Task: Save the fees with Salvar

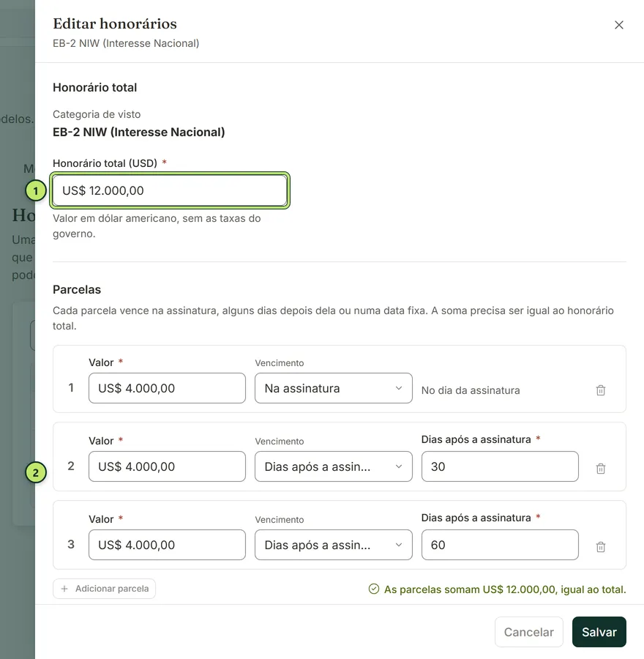Action: pos(599,632)
